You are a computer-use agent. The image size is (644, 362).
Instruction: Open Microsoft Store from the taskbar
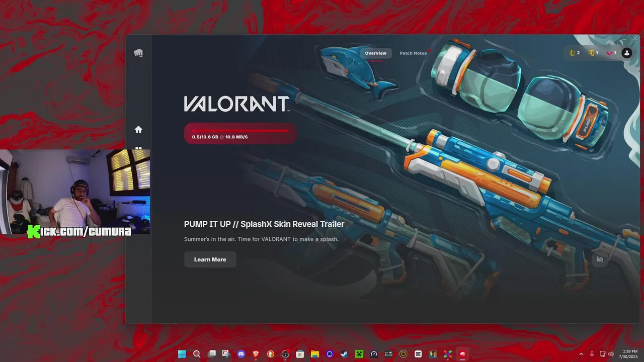coord(300,354)
